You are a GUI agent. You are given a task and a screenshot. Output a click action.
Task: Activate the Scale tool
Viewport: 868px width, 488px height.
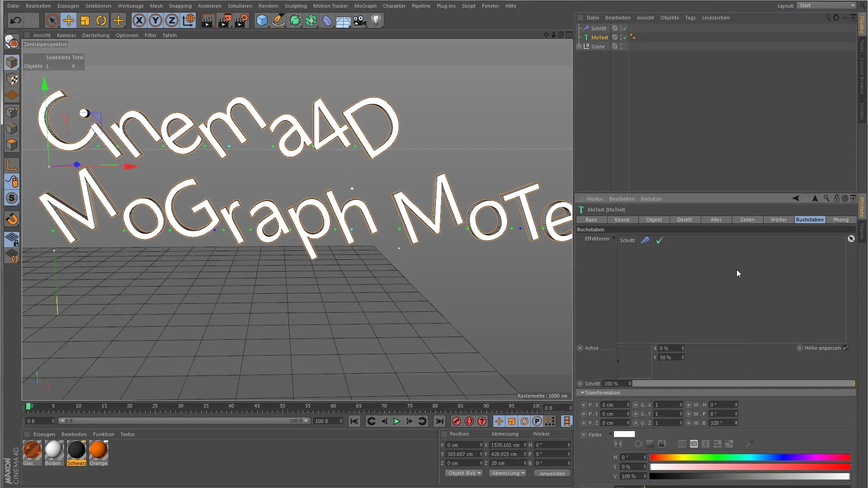(85, 20)
